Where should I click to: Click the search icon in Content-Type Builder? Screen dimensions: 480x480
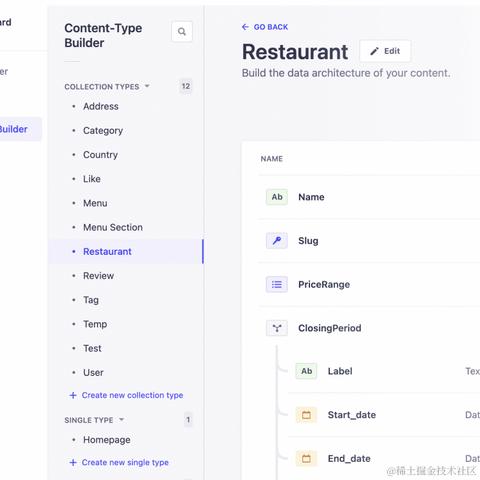tap(182, 32)
